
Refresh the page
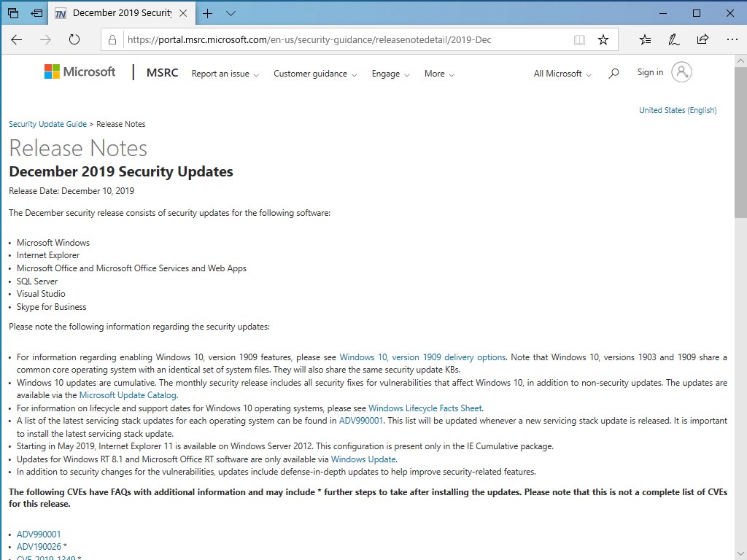coord(74,39)
